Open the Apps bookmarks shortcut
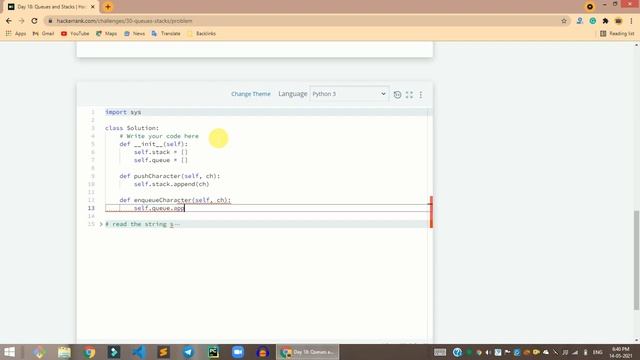This screenshot has width=640, height=360. [x=16, y=33]
